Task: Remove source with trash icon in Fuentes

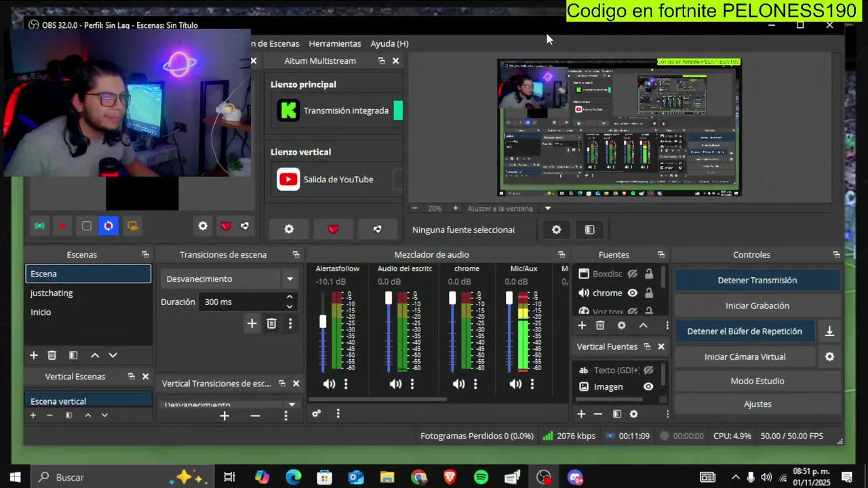Action: pos(600,326)
